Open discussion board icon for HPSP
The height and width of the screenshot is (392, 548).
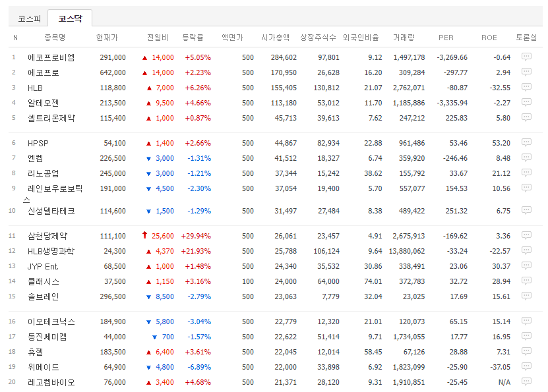click(x=526, y=142)
